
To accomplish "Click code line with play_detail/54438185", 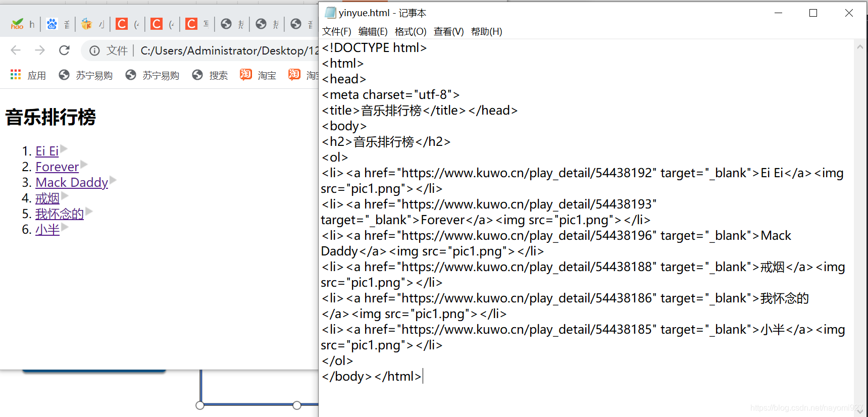I will (583, 330).
